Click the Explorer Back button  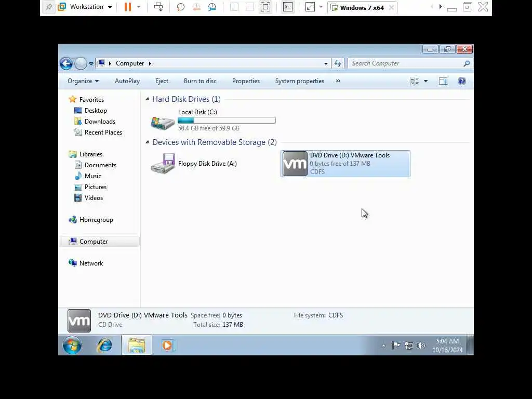[x=66, y=63]
